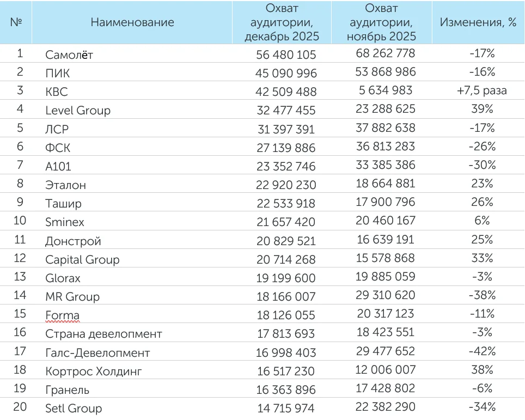Image resolution: width=525 pixels, height=420 pixels.
Task: Click the "+7,5 раза" change cell
Action: click(x=482, y=91)
